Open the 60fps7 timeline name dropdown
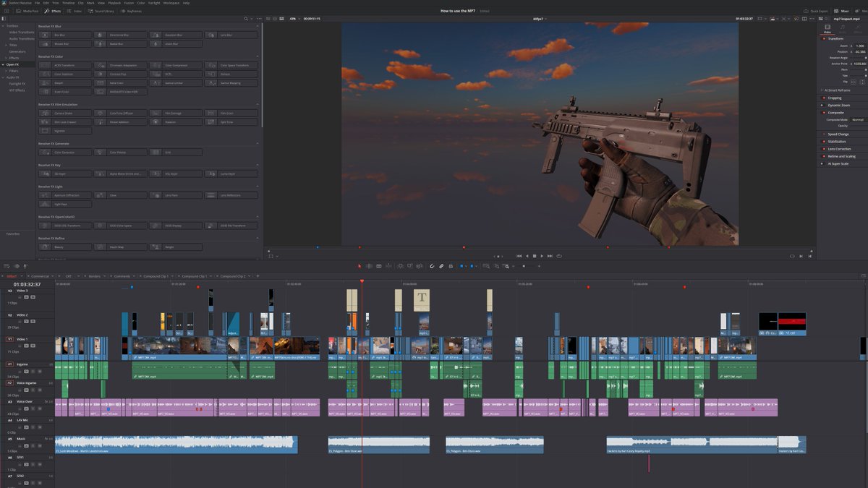 [x=540, y=19]
